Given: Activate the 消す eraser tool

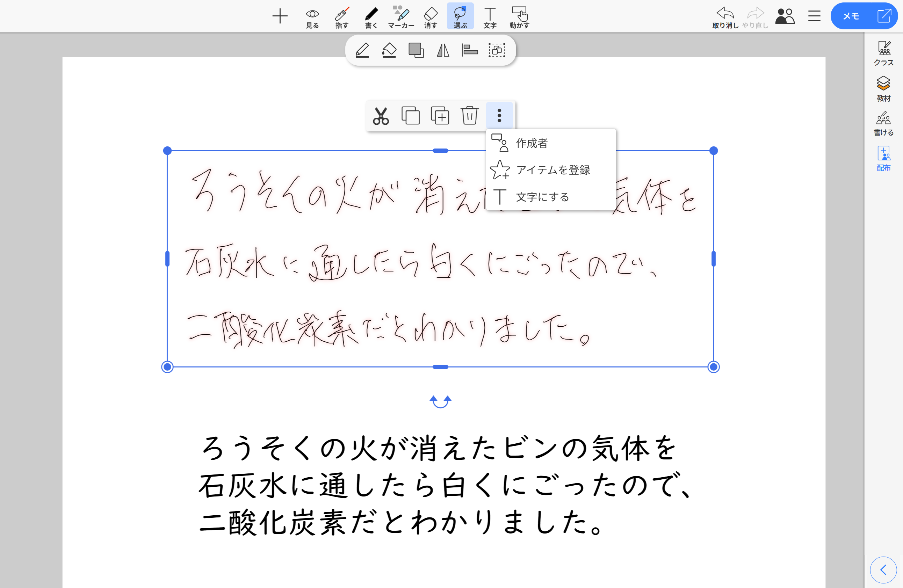Looking at the screenshot, I should (430, 17).
